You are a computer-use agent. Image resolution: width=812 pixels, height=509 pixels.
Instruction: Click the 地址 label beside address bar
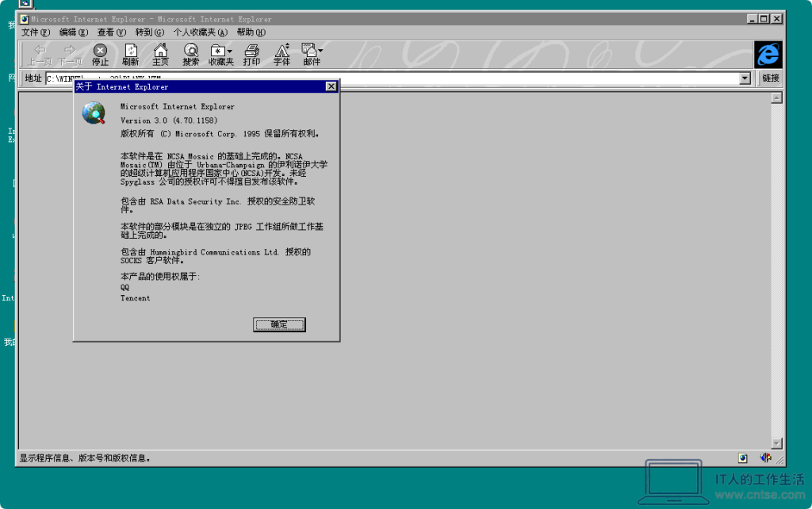pos(33,78)
